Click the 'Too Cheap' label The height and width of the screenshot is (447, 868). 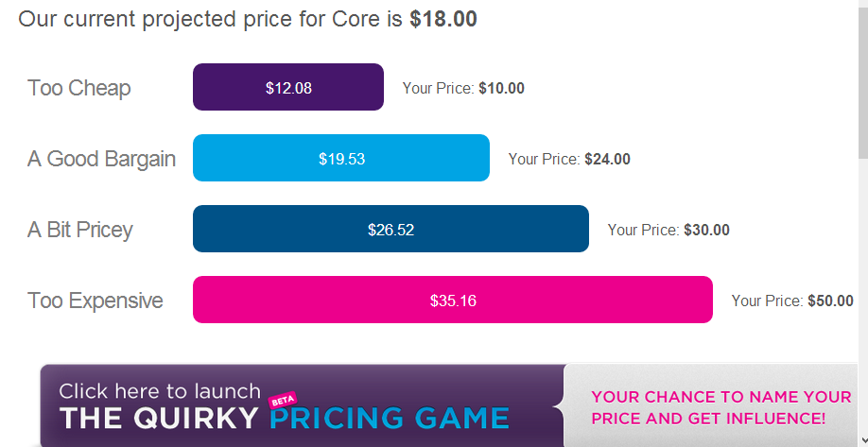[x=79, y=87]
